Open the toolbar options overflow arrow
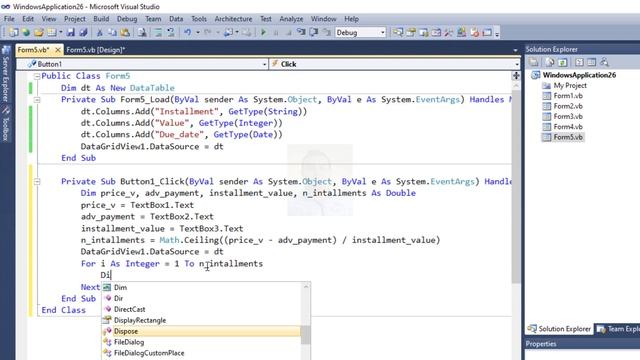Image resolution: width=640 pixels, height=360 pixels. click(497, 33)
